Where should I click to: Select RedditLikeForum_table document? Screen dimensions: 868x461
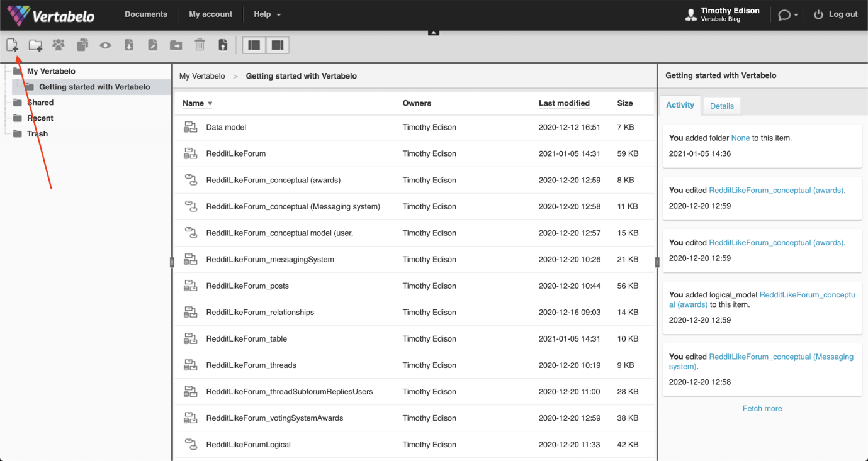pos(247,338)
